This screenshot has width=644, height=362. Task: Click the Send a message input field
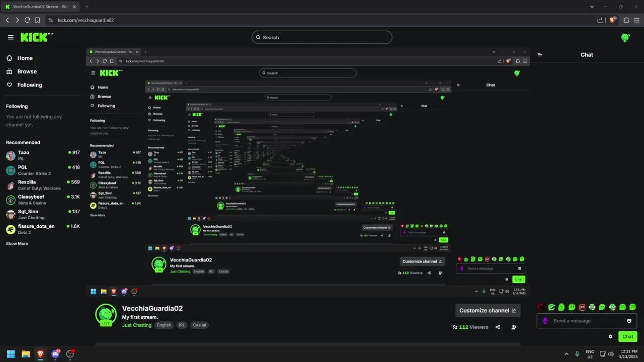[x=587, y=321]
